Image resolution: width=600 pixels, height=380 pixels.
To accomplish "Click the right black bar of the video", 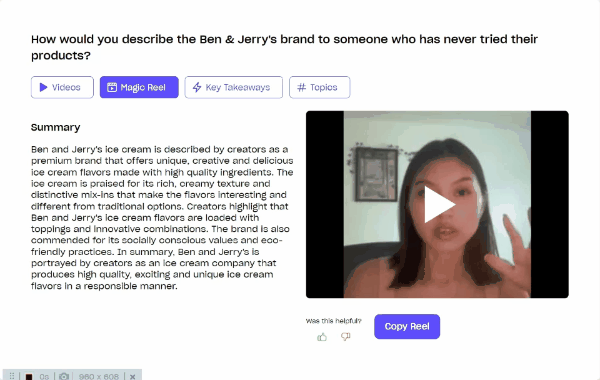I will (x=549, y=204).
